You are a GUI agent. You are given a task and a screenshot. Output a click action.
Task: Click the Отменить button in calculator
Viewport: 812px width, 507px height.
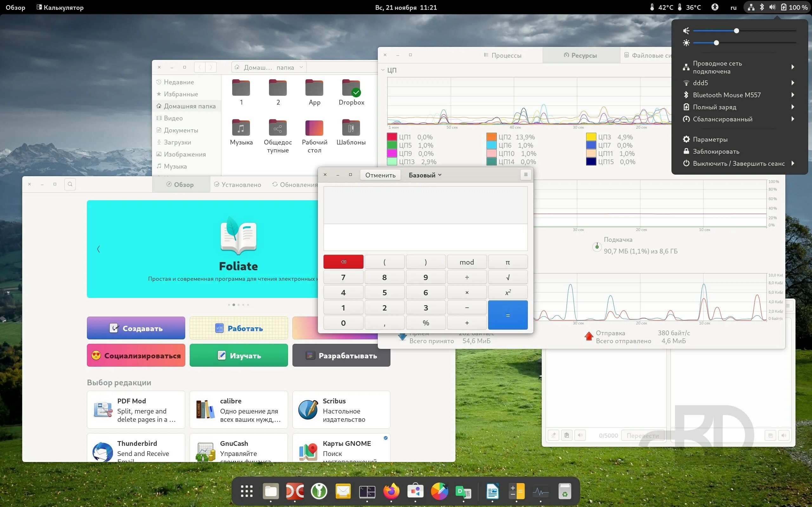coord(380,175)
